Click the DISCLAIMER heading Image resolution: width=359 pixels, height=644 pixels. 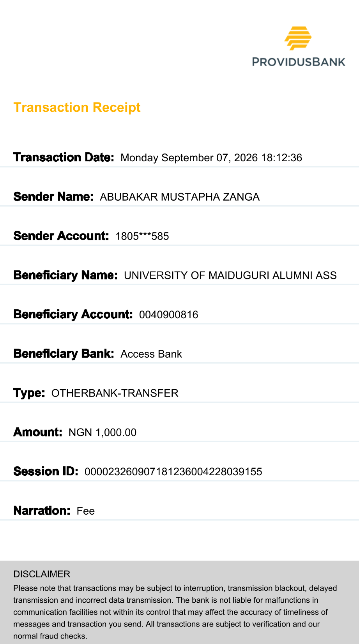pos(42,574)
